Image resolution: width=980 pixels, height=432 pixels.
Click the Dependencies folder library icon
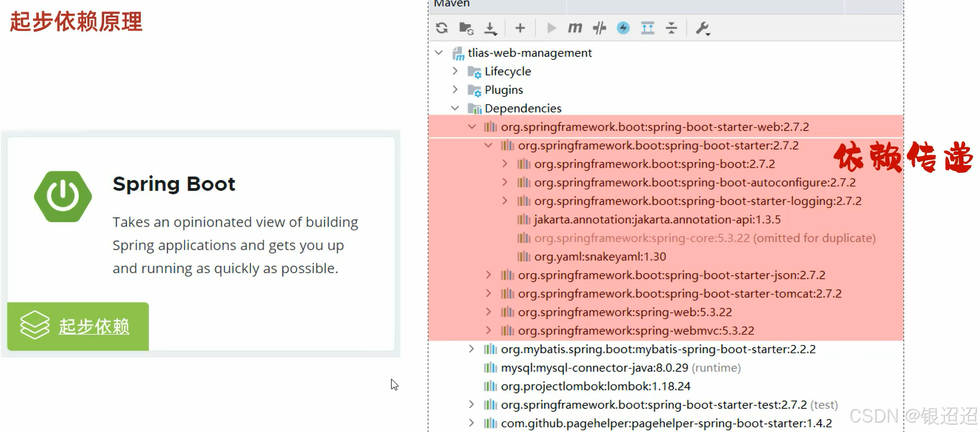(474, 108)
